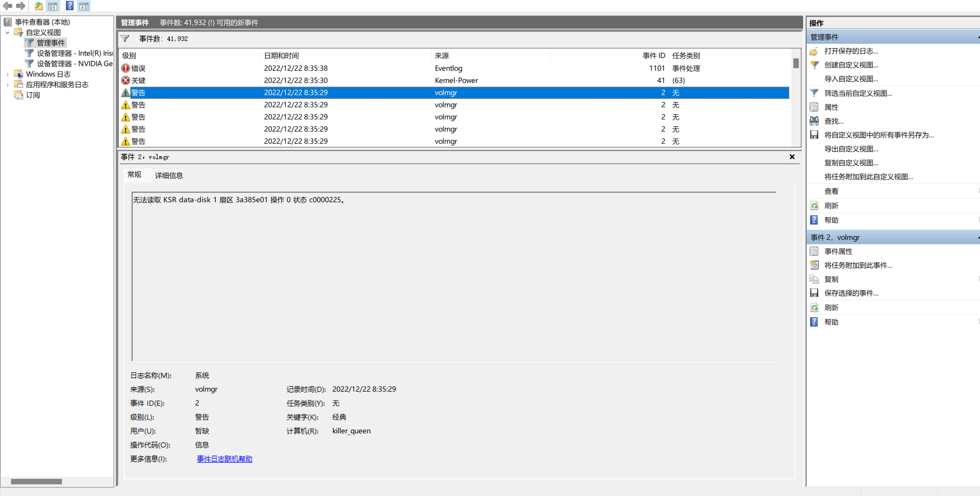Click 导出自定义视图 action

tap(851, 149)
